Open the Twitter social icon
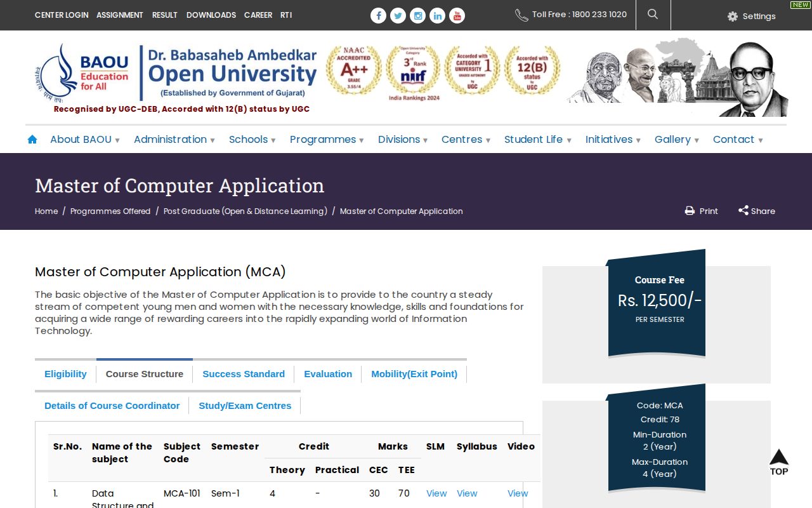 (398, 16)
